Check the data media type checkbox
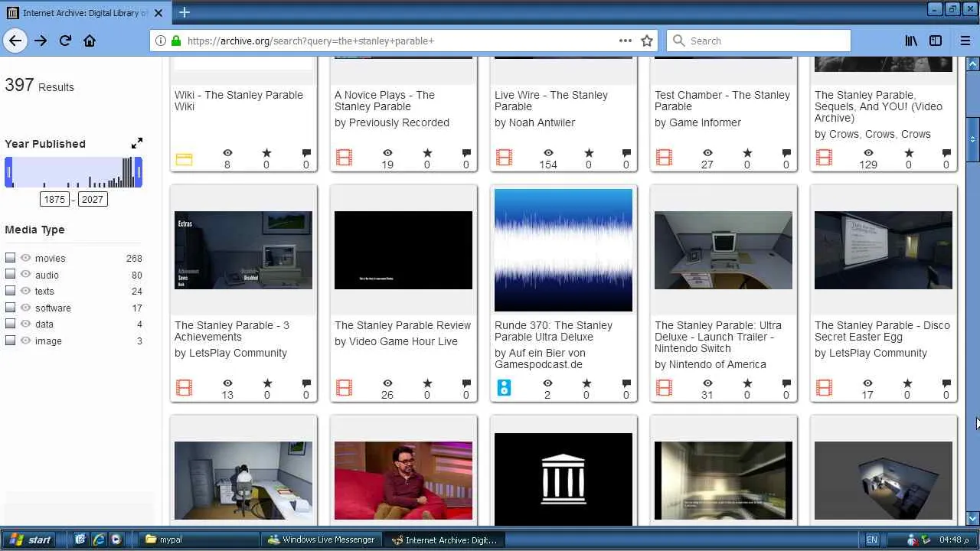Viewport: 980px width, 551px height. coord(10,324)
